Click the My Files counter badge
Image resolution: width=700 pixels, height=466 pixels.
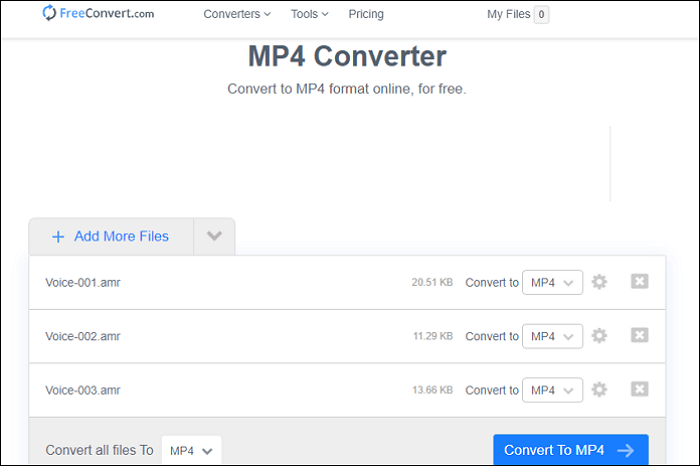541,14
